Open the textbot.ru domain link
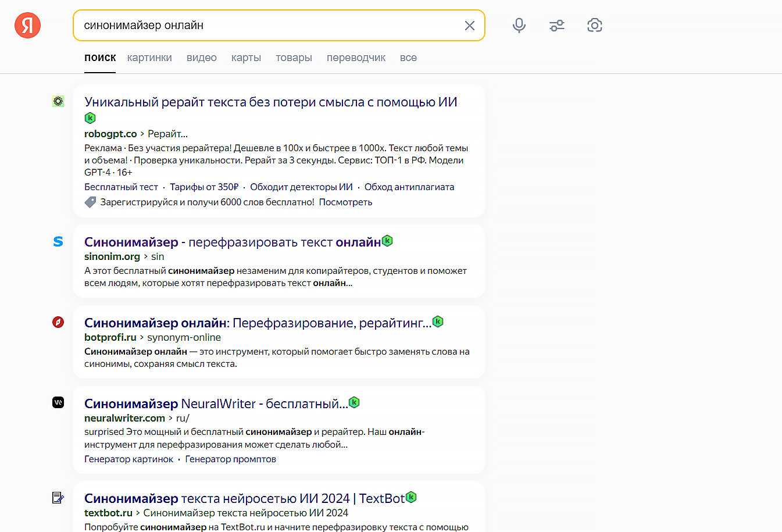 tap(108, 513)
